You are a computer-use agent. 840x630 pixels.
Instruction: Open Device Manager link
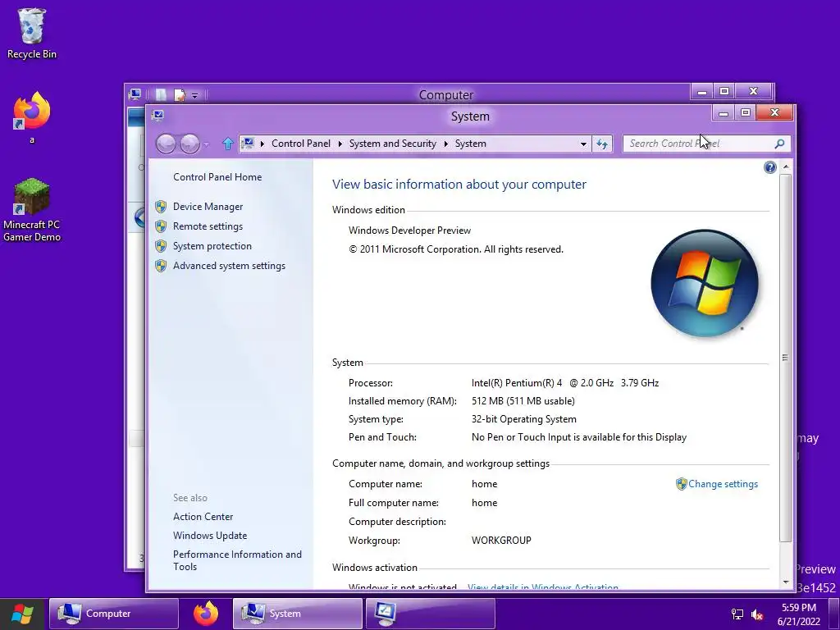click(x=208, y=207)
